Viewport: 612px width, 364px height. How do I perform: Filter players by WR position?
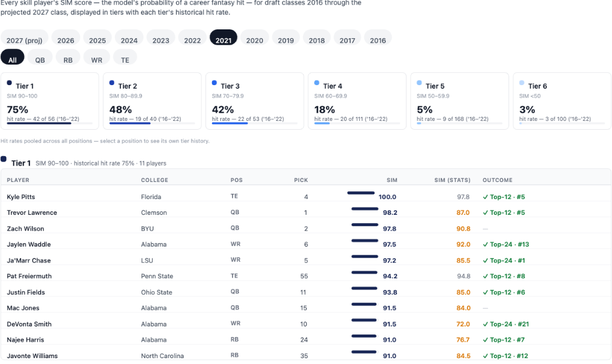tap(96, 58)
